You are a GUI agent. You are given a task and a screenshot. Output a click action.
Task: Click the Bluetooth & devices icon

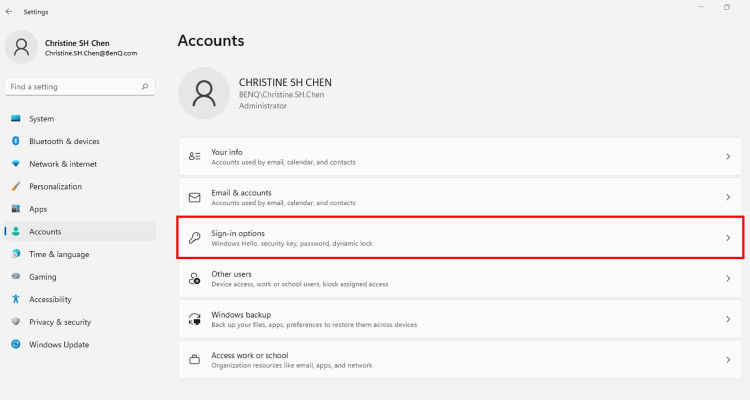[16, 141]
